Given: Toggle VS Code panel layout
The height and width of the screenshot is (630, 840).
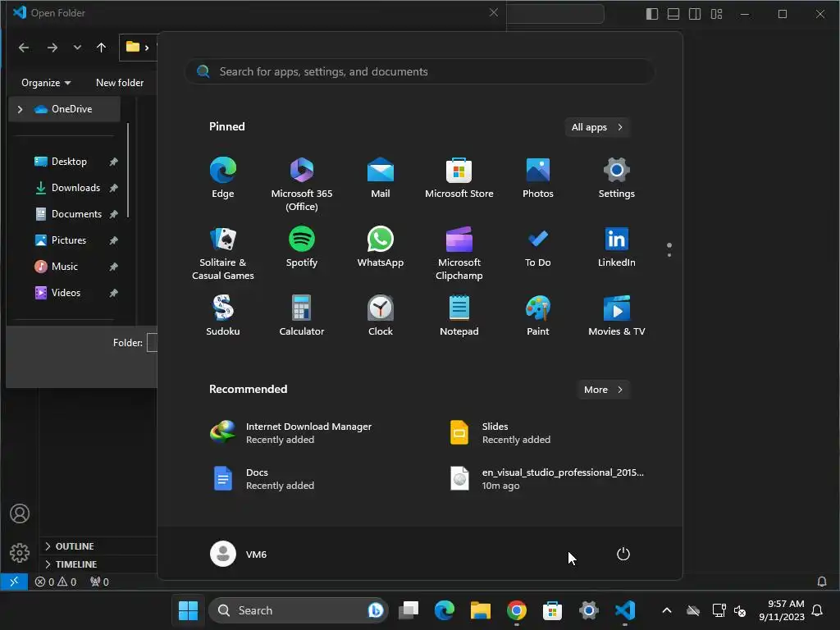Looking at the screenshot, I should (x=673, y=14).
